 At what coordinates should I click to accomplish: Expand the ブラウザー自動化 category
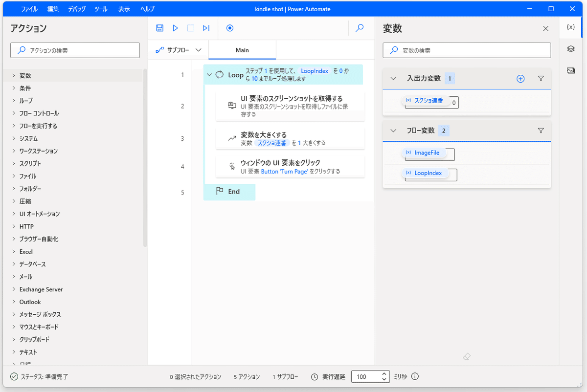point(14,239)
